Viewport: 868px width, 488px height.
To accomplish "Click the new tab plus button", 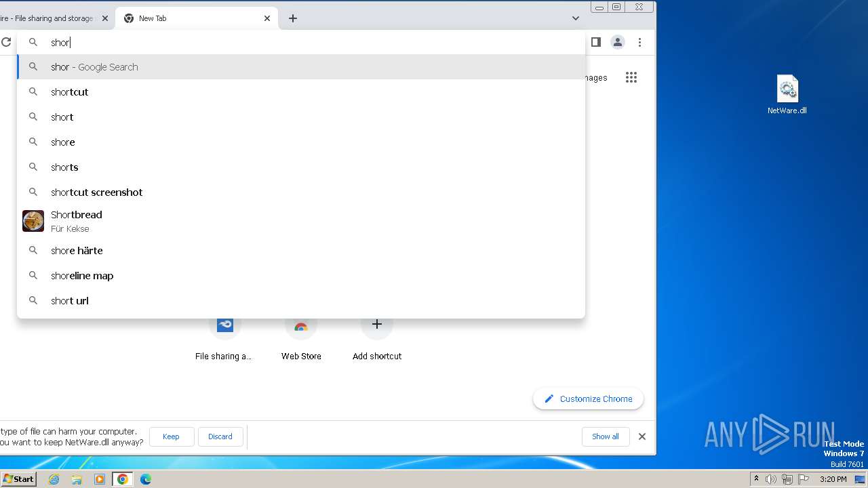I will [293, 18].
